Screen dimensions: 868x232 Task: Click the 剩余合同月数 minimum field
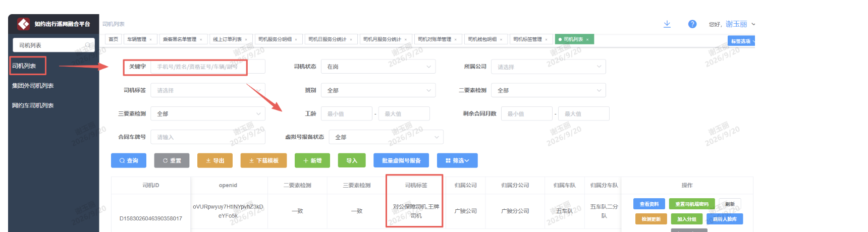527,113
